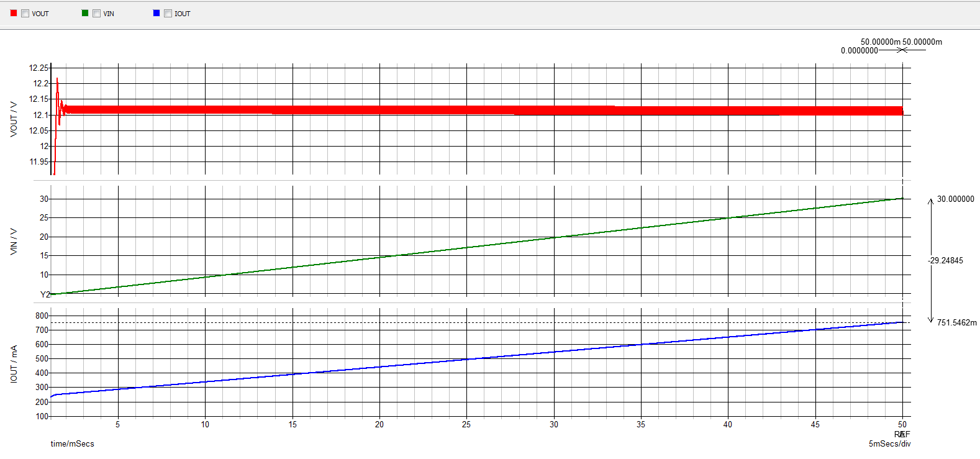Select the IOUT legend label
Image resolution: width=980 pixels, height=459 pixels.
point(183,14)
